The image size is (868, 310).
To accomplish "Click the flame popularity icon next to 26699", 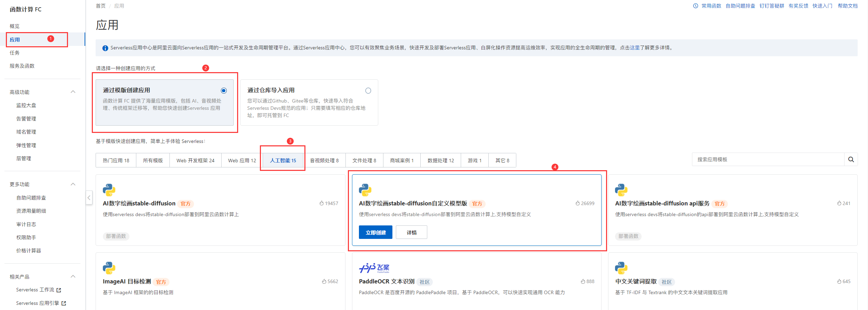I will tap(577, 203).
